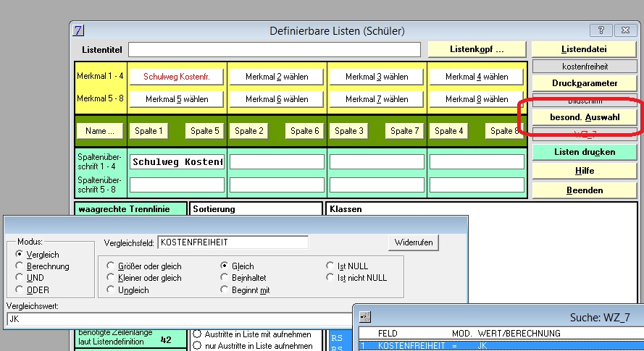Click the Spalte 2 button
This screenshot has width=644, height=351.
point(249,131)
